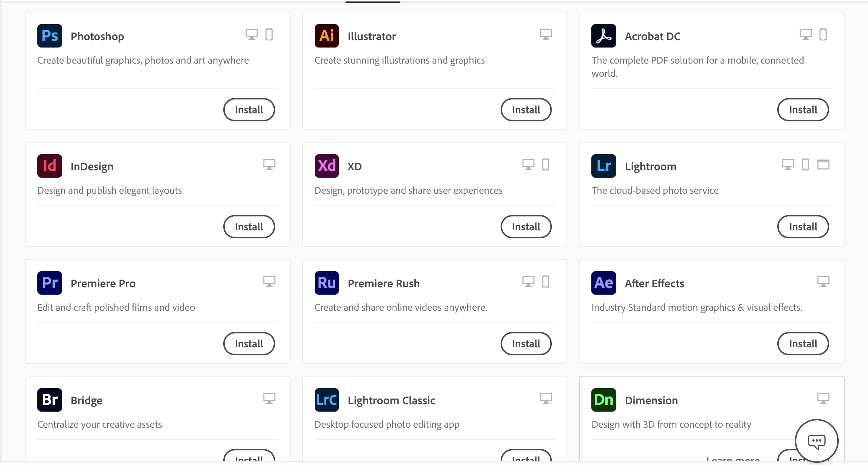Click Install on the Lightroom card
This screenshot has width=868, height=465.
(x=803, y=227)
